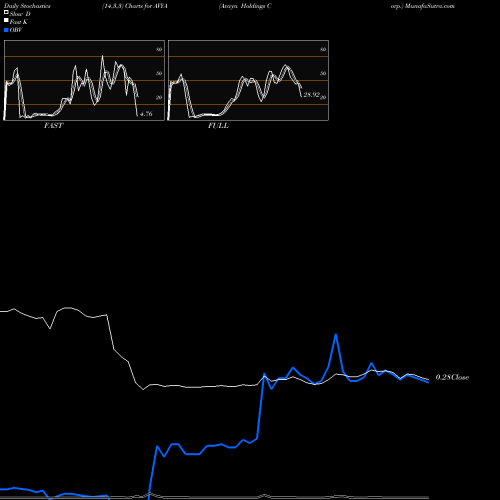500x500 pixels.
Task: Click the blue OBV legend swatch
Action: coord(6,30)
